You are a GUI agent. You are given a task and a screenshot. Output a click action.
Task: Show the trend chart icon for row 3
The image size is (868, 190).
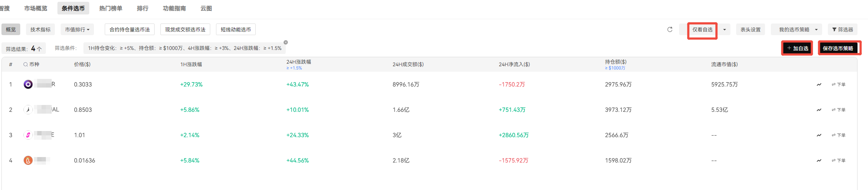(819, 135)
